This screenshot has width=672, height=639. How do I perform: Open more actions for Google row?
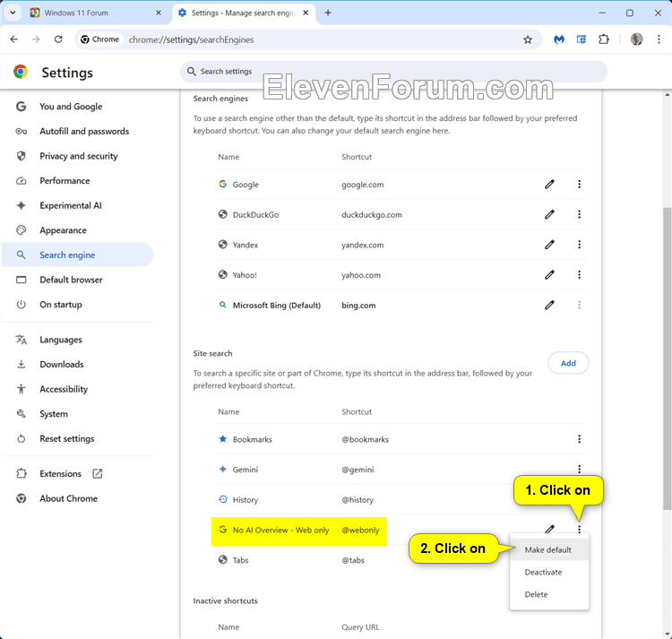pyautogui.click(x=579, y=185)
